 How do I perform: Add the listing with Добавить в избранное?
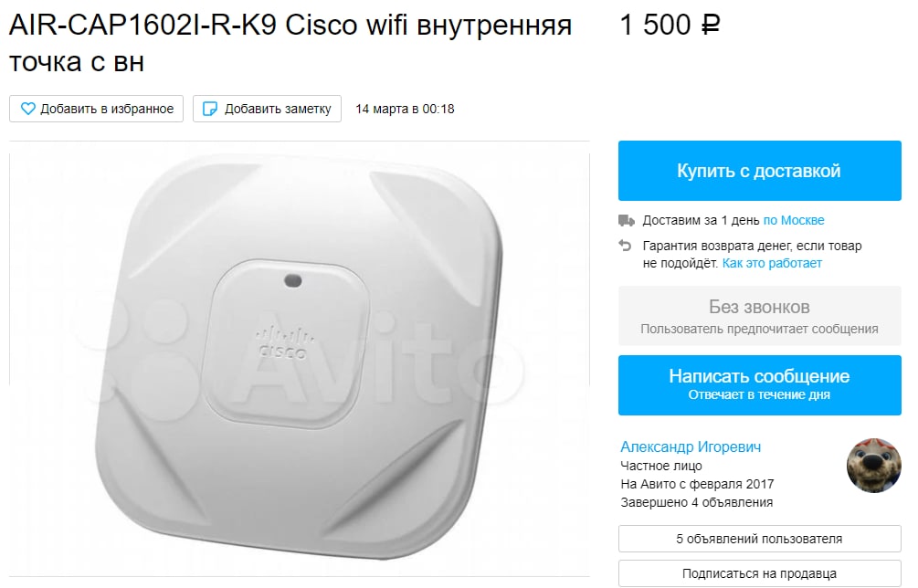(97, 109)
